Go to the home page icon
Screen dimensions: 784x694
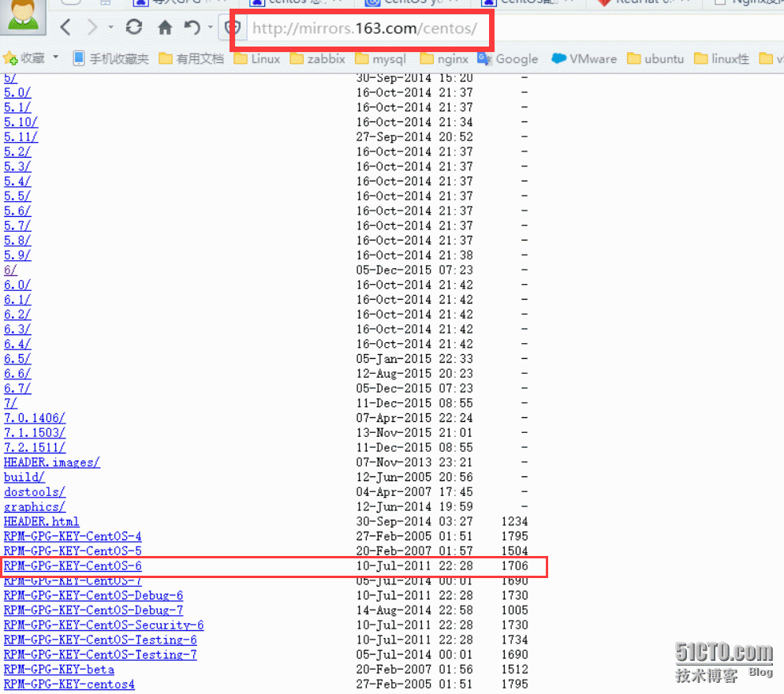pyautogui.click(x=165, y=27)
